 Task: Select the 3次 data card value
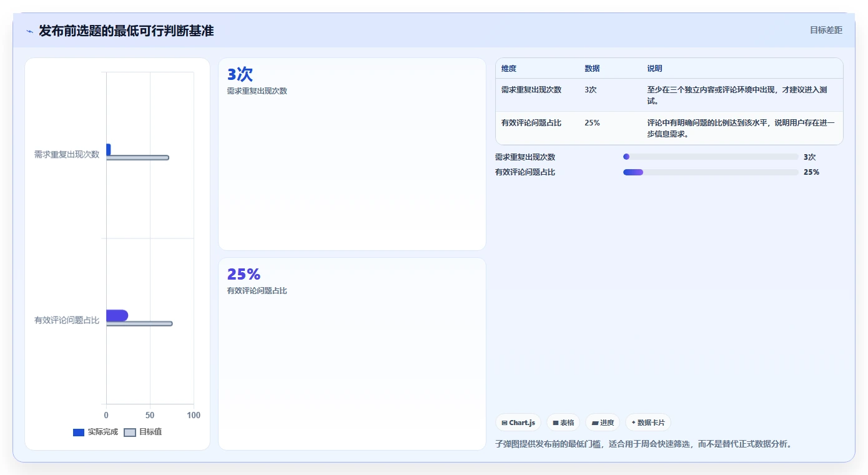[240, 75]
